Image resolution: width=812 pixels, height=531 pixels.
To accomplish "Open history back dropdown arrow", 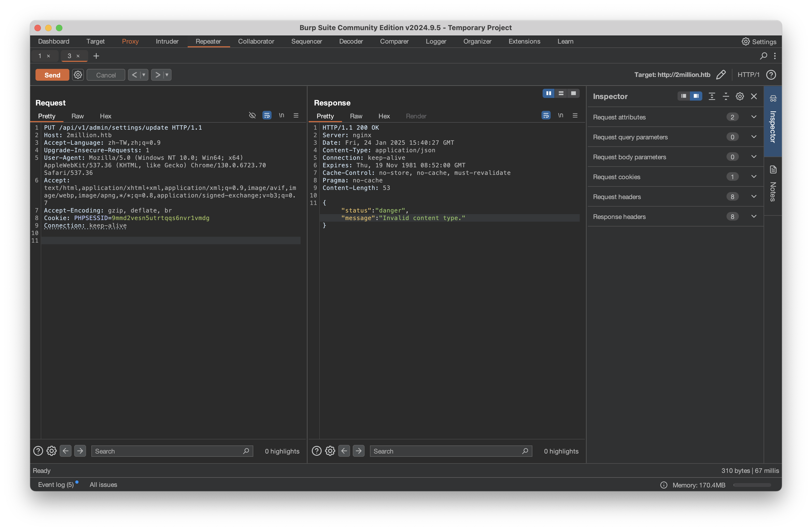I will pos(144,75).
